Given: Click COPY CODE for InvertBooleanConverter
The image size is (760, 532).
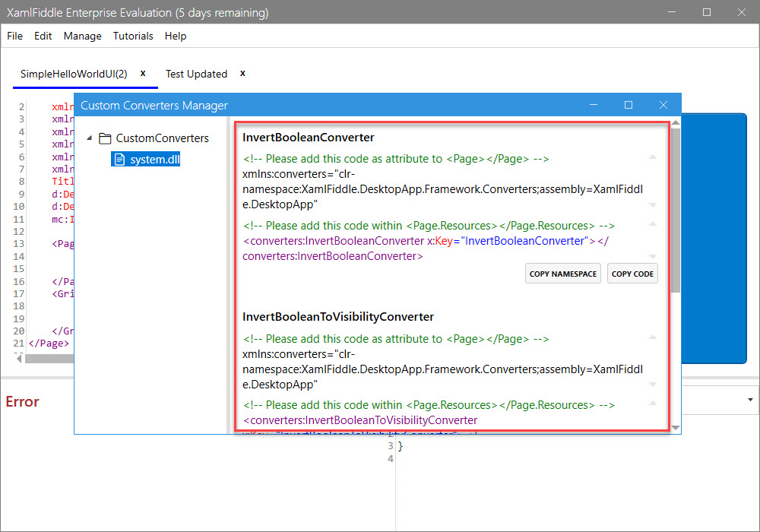Looking at the screenshot, I should 632,274.
